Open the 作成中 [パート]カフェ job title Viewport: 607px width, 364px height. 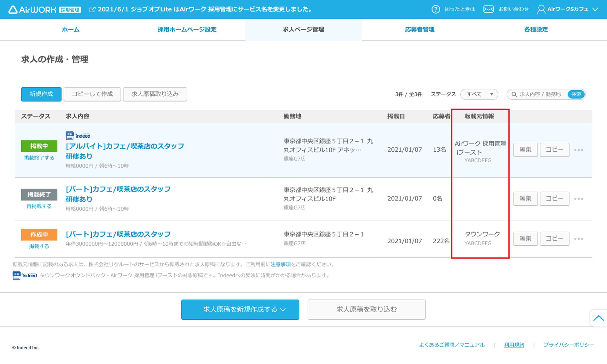tap(118, 234)
